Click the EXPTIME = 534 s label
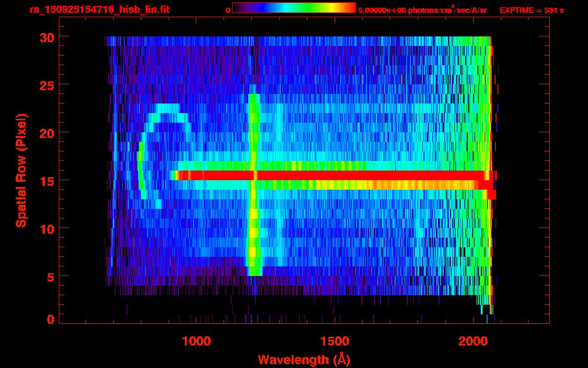Screen dimensions: 588x368 coord(531,10)
